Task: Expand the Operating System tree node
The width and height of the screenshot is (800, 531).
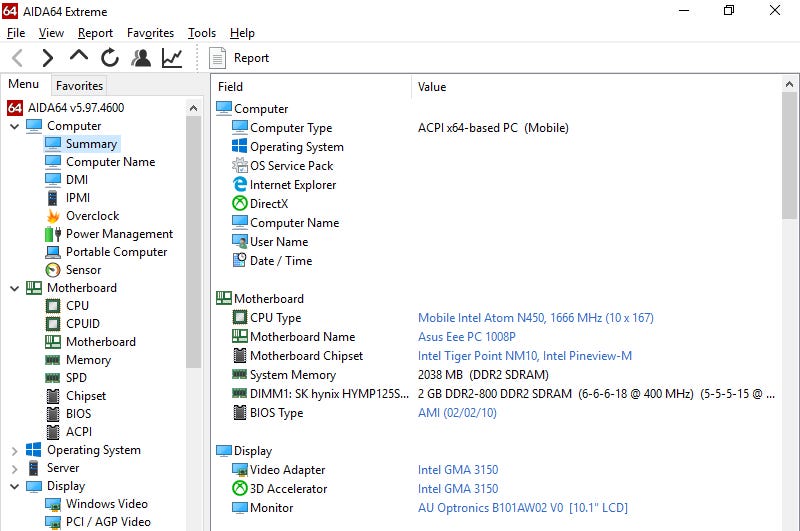Action: pyautogui.click(x=14, y=450)
